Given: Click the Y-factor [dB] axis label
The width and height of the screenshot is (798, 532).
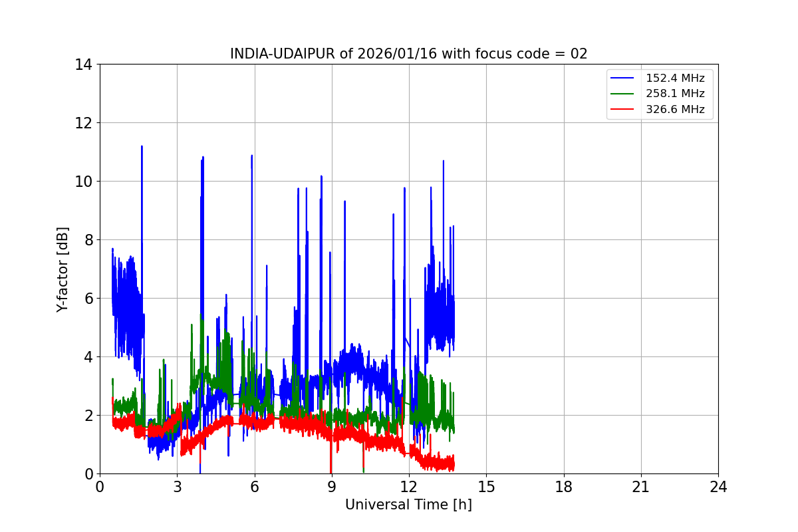Looking at the screenshot, I should 63,269.
